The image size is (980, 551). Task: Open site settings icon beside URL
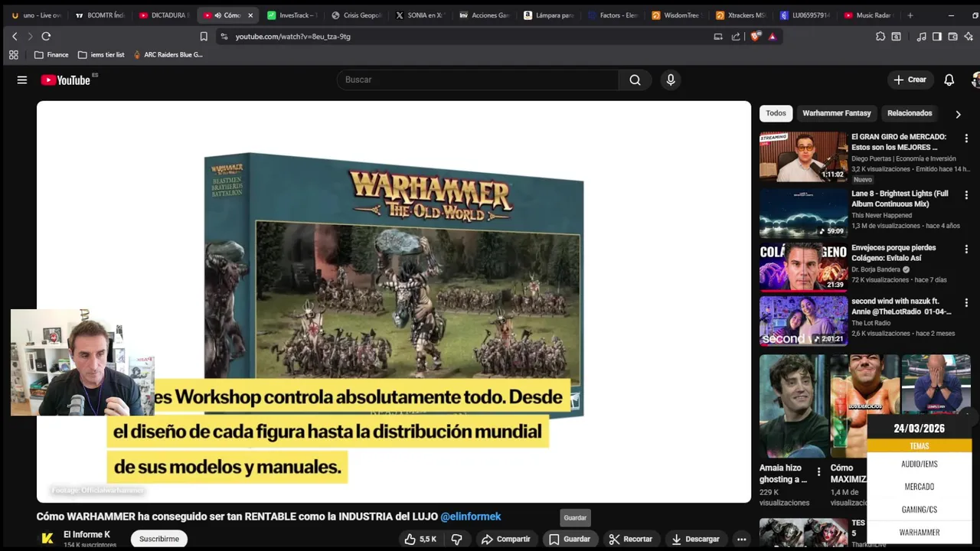[224, 36]
